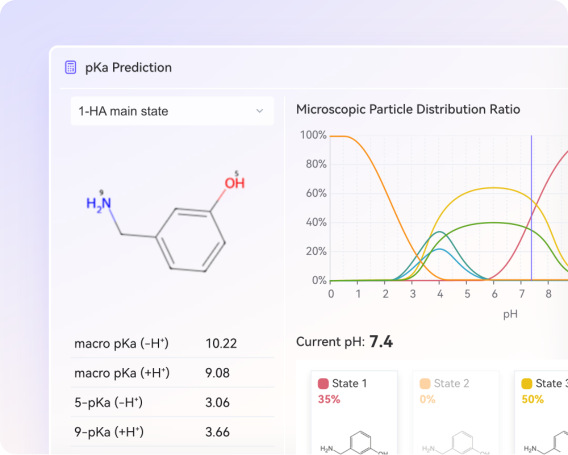568x455 pixels.
Task: Click the x-axis tick 4
Action: 440,294
